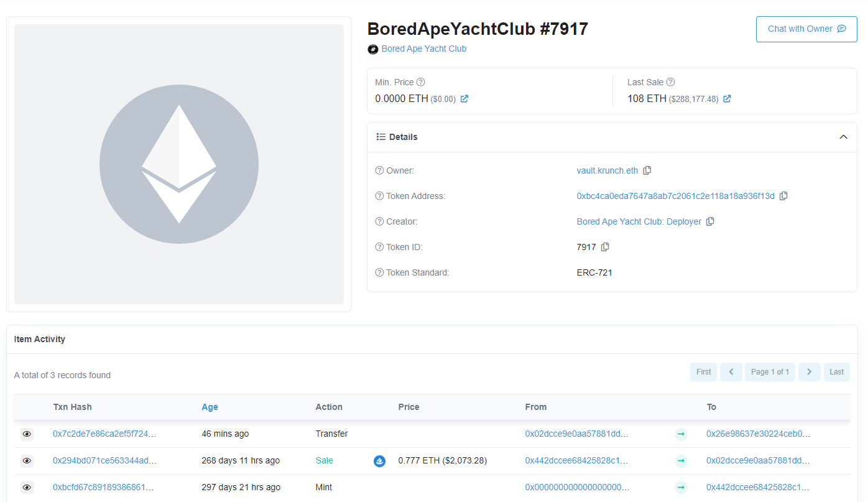Click green arrow in the Mint row
This screenshot has height=502, width=868.
[681, 488]
